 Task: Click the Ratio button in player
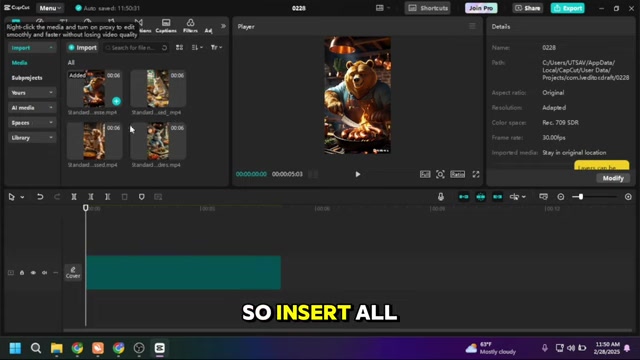pos(458,174)
